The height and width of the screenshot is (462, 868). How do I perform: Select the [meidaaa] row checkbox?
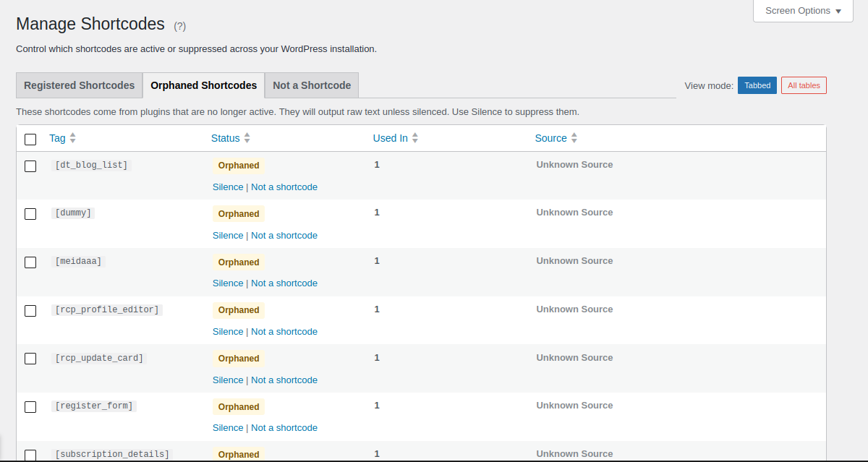click(30, 262)
